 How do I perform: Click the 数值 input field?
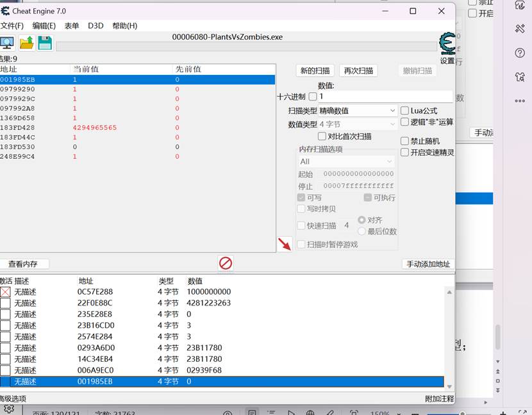385,97
